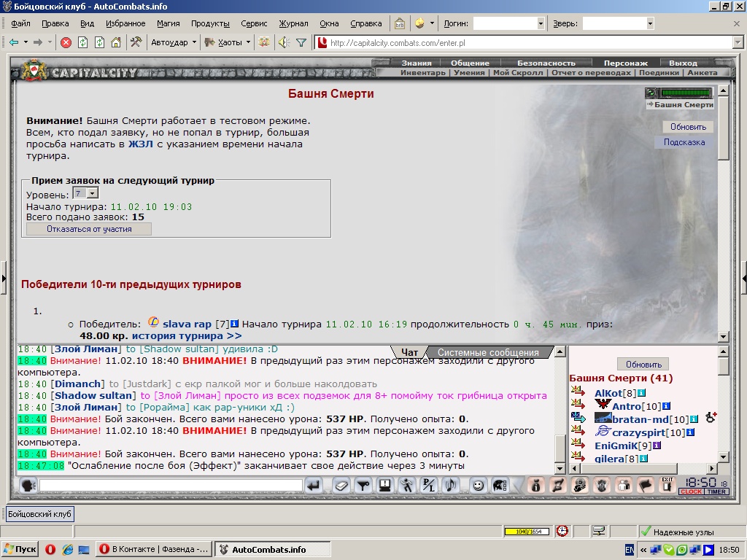Click the coins in hand icon

[580, 486]
